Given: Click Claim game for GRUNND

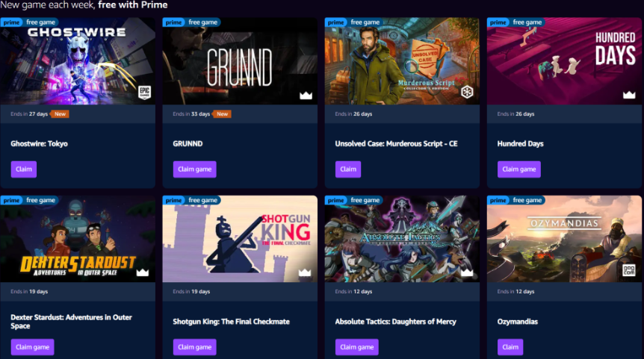Looking at the screenshot, I should tap(195, 169).
